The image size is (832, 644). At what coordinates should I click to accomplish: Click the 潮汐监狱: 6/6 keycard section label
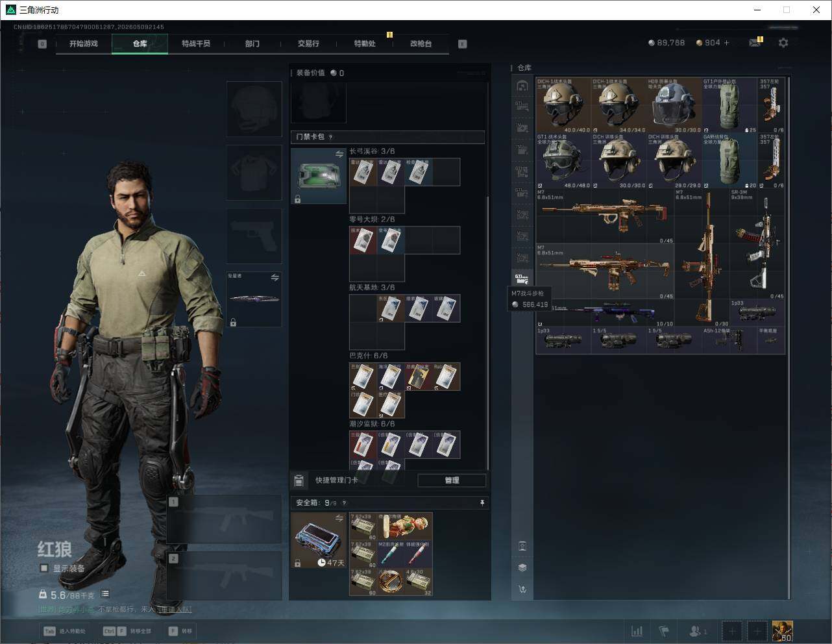372,424
